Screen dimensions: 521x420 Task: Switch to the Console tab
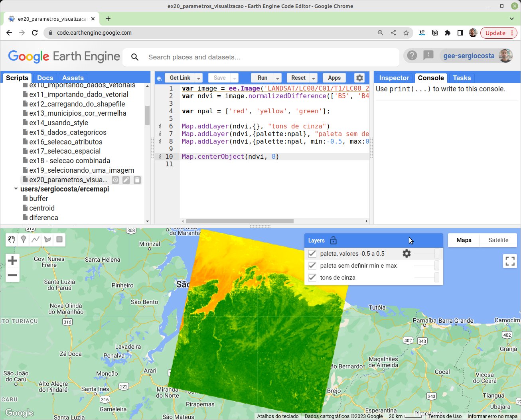coord(431,78)
